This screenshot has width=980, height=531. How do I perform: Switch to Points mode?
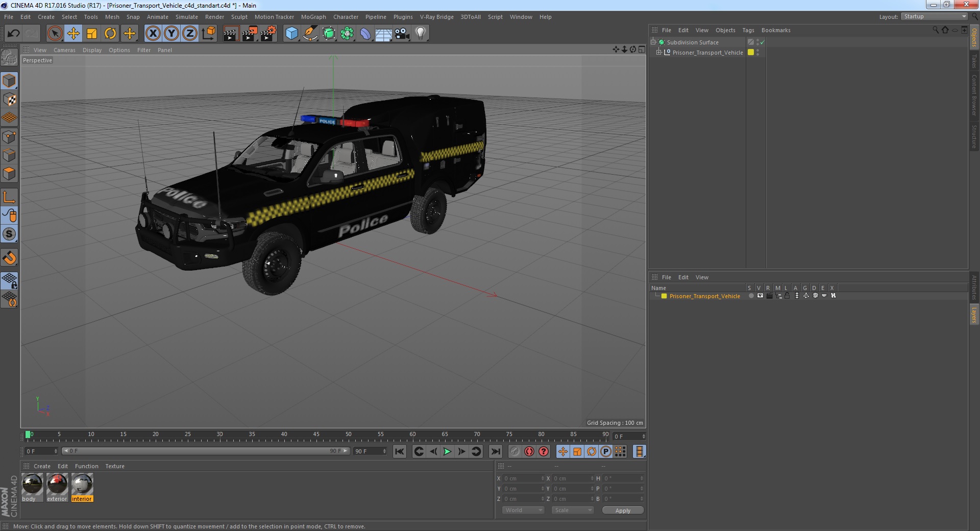tap(9, 137)
